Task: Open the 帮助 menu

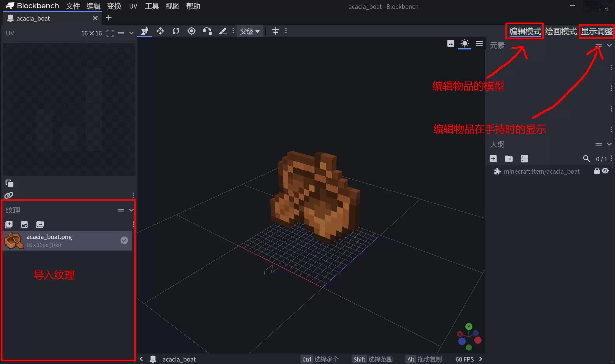Action: (193, 6)
